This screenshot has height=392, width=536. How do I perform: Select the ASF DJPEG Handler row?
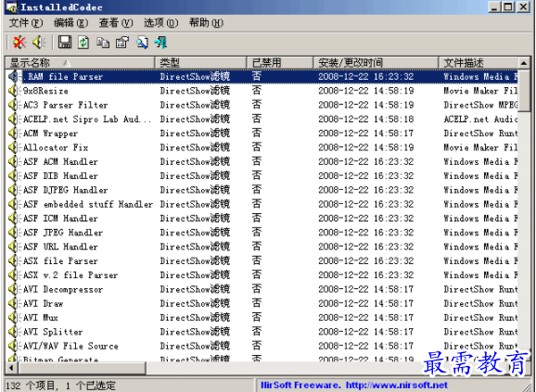click(262, 190)
